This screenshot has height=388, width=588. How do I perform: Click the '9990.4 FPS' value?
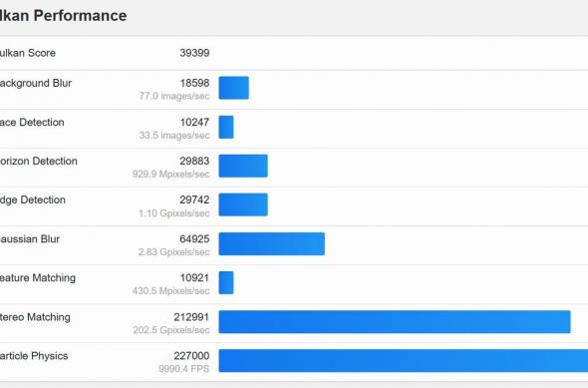coord(183,369)
